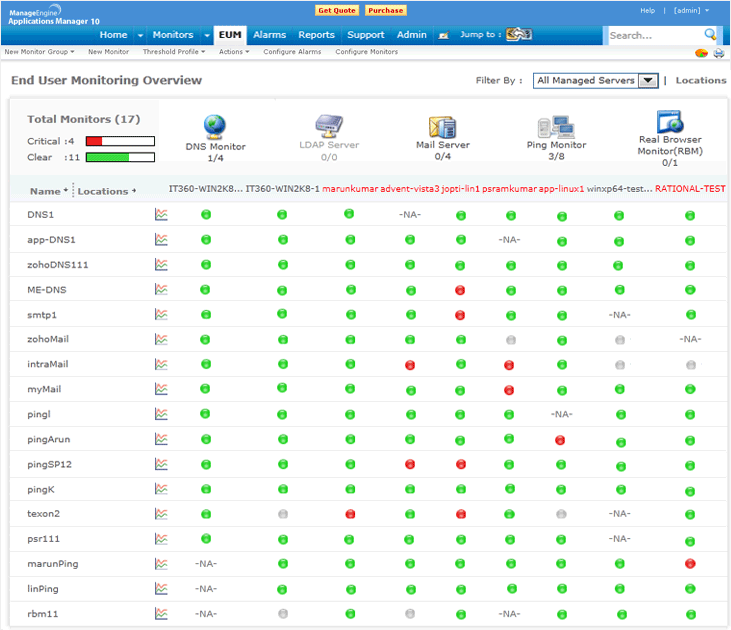Click red status dot in marunPing row
This screenshot has width=731, height=630.
click(690, 564)
